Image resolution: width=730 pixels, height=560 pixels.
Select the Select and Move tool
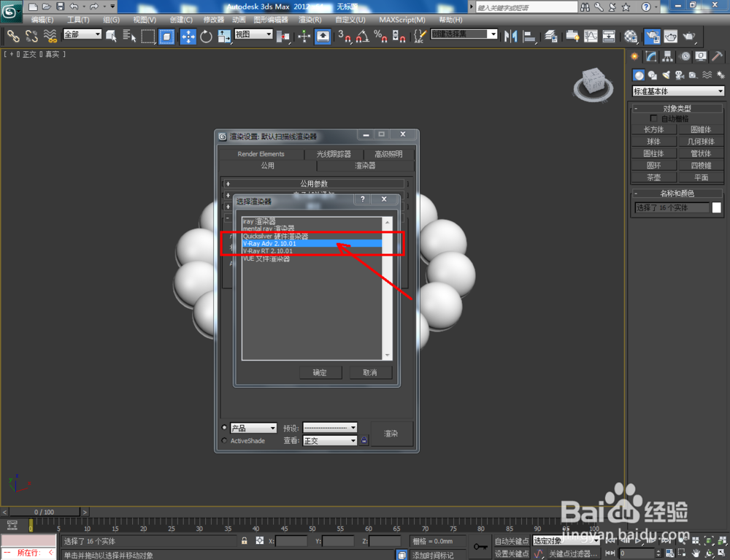pos(188,36)
